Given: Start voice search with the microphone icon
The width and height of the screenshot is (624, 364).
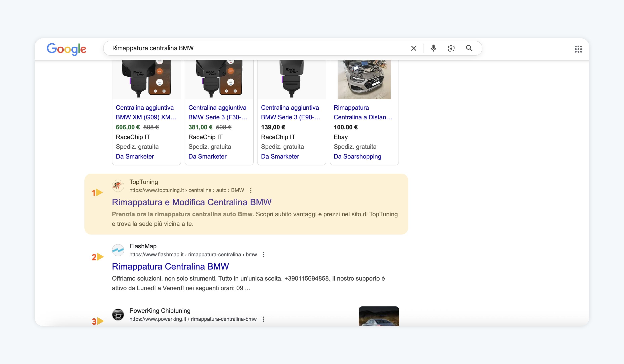Looking at the screenshot, I should (433, 48).
